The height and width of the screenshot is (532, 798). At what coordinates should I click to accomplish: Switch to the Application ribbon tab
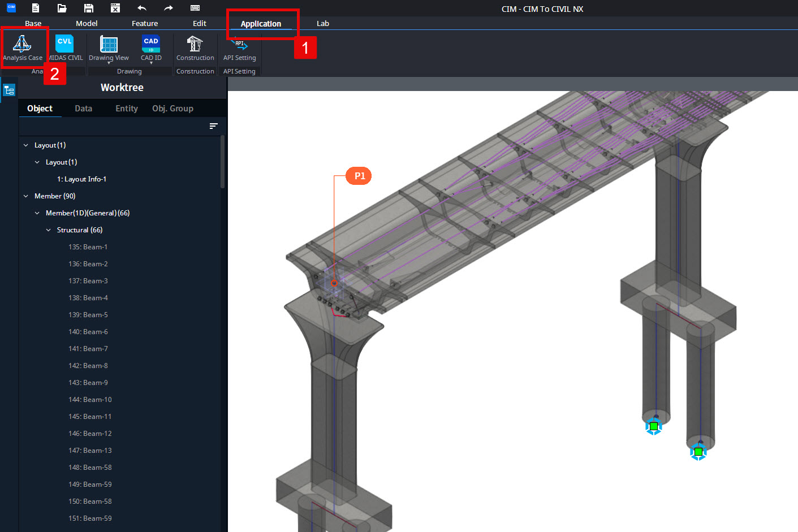click(262, 23)
